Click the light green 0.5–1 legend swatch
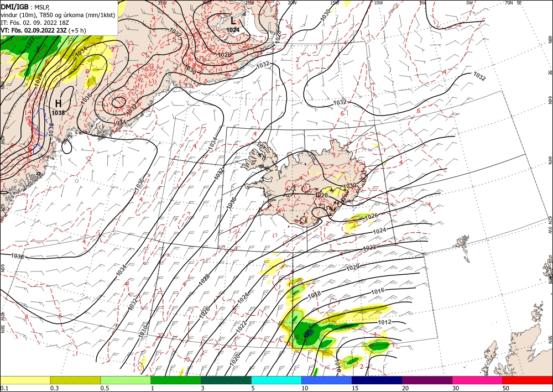The width and height of the screenshot is (553, 392). [x=126, y=380]
